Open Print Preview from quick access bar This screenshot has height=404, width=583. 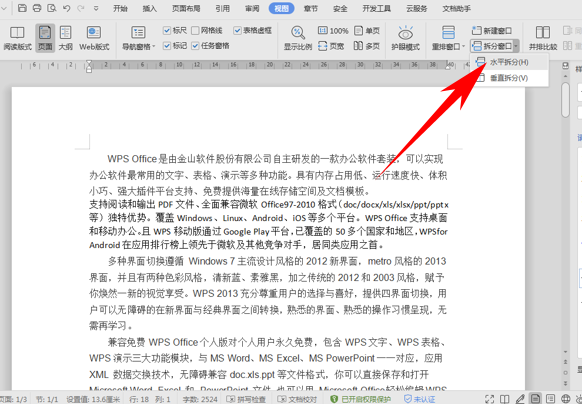52,8
